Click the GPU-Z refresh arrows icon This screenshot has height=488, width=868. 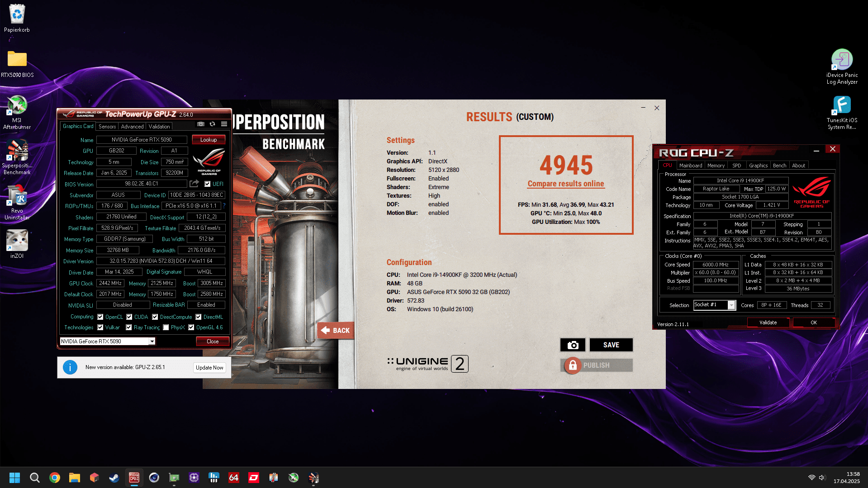click(212, 124)
